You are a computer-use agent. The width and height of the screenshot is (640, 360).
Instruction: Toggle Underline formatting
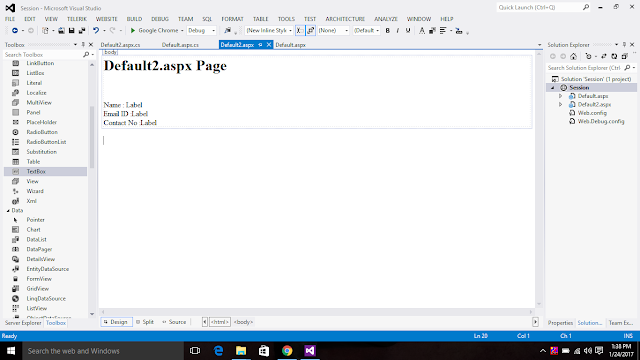click(x=408, y=31)
